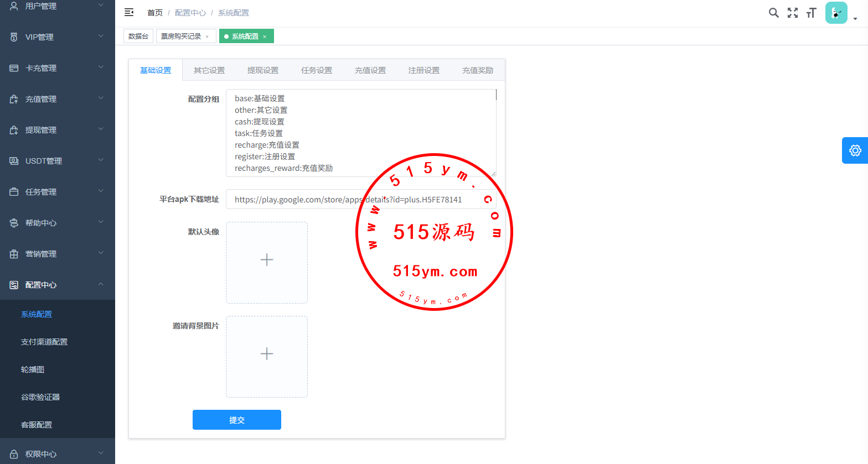Switch to the 提现设置 tab

click(x=263, y=70)
